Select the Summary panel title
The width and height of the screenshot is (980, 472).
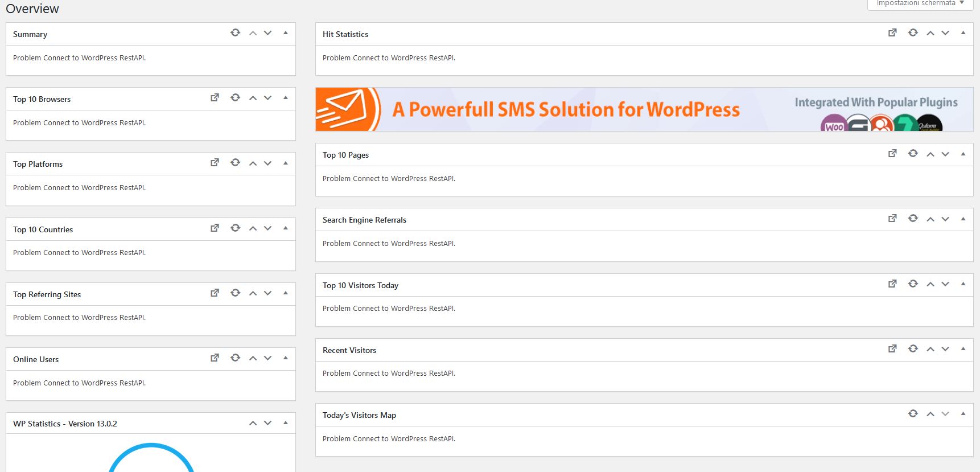[30, 34]
